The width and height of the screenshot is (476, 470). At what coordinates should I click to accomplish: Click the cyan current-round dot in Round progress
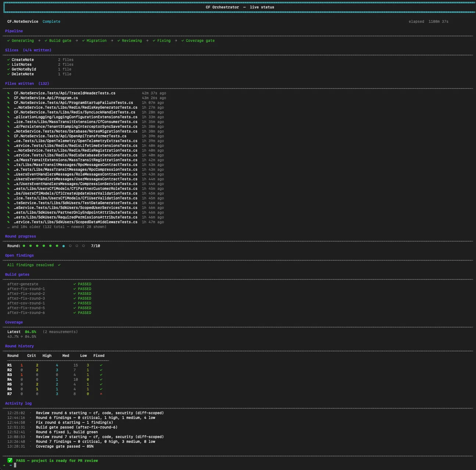coord(64,246)
